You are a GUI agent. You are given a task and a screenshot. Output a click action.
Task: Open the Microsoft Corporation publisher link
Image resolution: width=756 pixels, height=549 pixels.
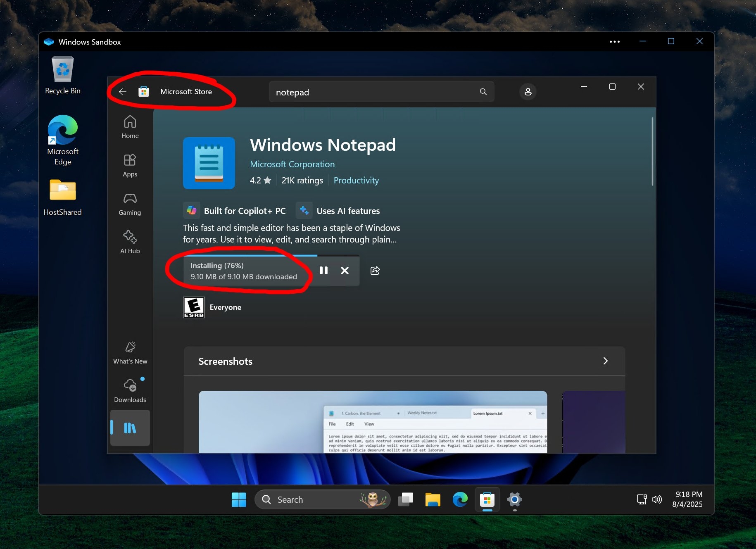(x=292, y=164)
